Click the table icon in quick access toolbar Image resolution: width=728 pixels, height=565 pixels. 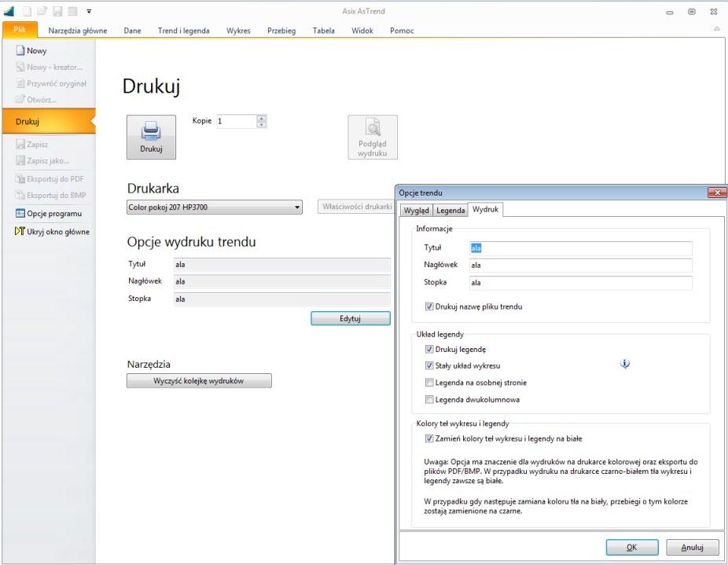72,11
